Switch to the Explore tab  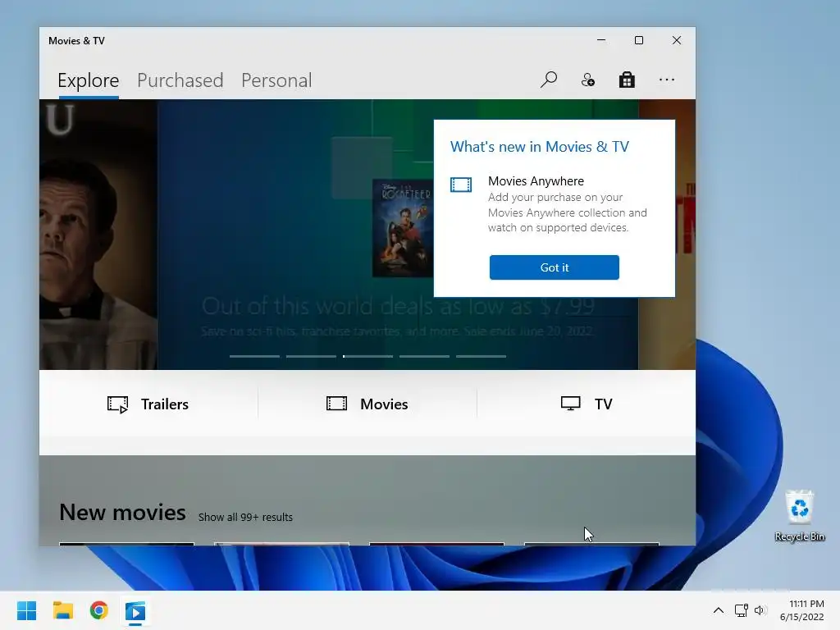point(89,80)
